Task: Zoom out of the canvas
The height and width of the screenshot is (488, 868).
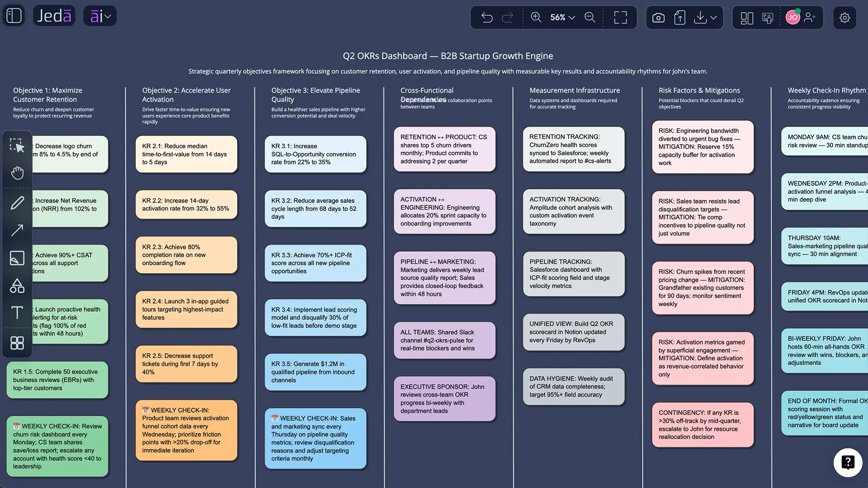Action: coord(590,17)
